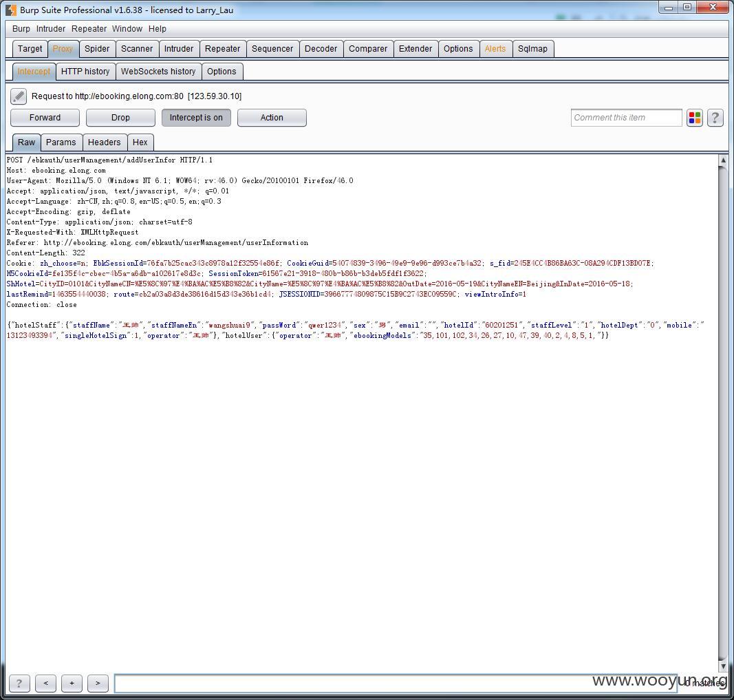Viewport: 734px width, 700px height.
Task: Click the User-Agent header line
Action: click(180, 181)
